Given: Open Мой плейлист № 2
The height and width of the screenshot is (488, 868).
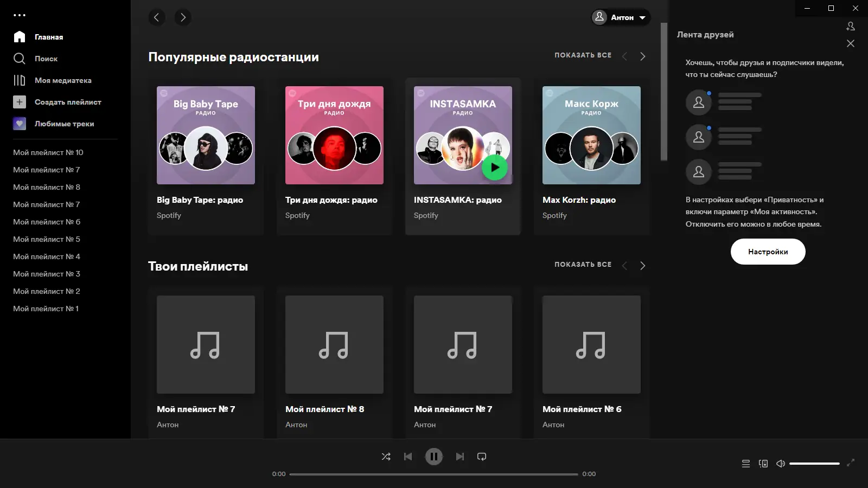Looking at the screenshot, I should click(x=47, y=291).
